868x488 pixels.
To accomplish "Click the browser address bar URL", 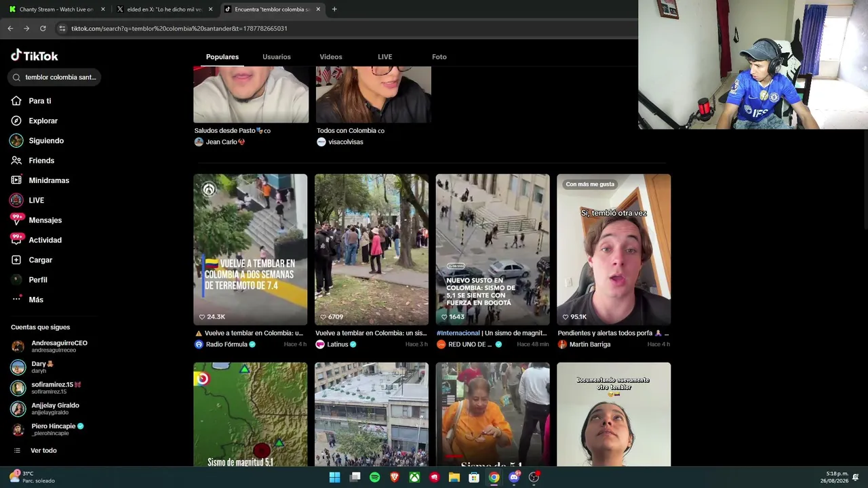I will (x=179, y=28).
